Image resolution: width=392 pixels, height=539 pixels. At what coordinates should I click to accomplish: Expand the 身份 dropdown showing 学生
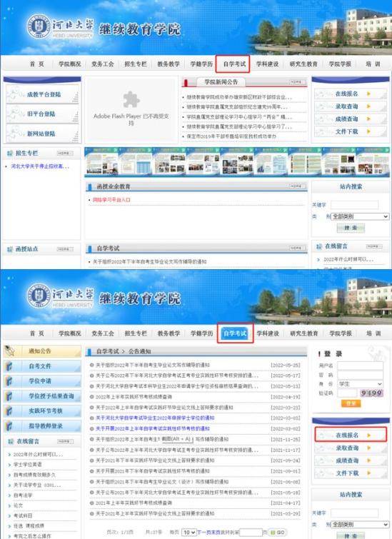[x=360, y=383]
